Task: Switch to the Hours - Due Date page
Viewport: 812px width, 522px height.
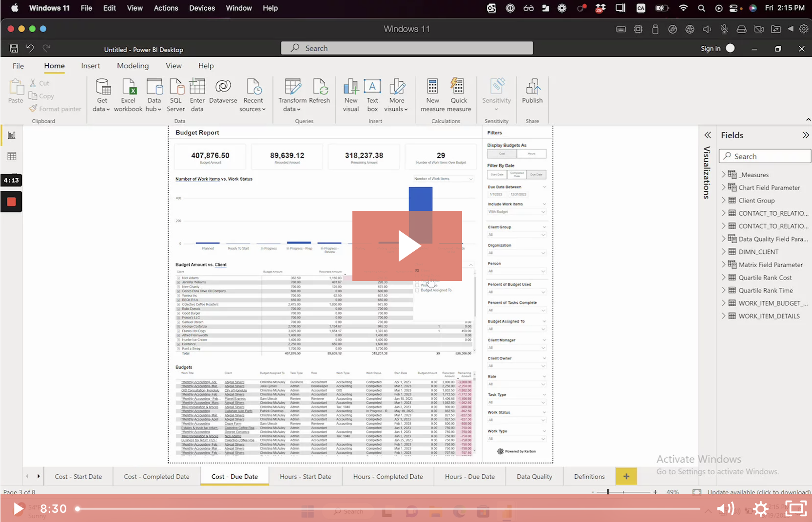Action: 470,477
